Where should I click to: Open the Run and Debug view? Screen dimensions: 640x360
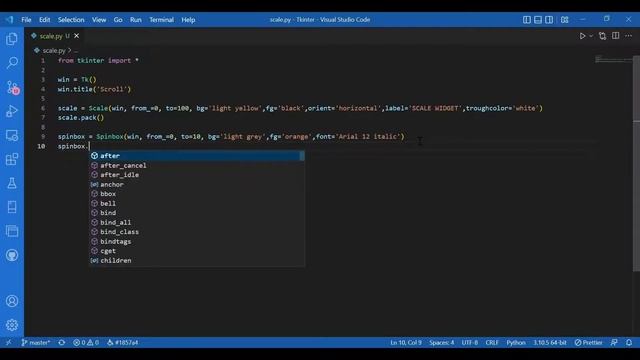point(12,111)
